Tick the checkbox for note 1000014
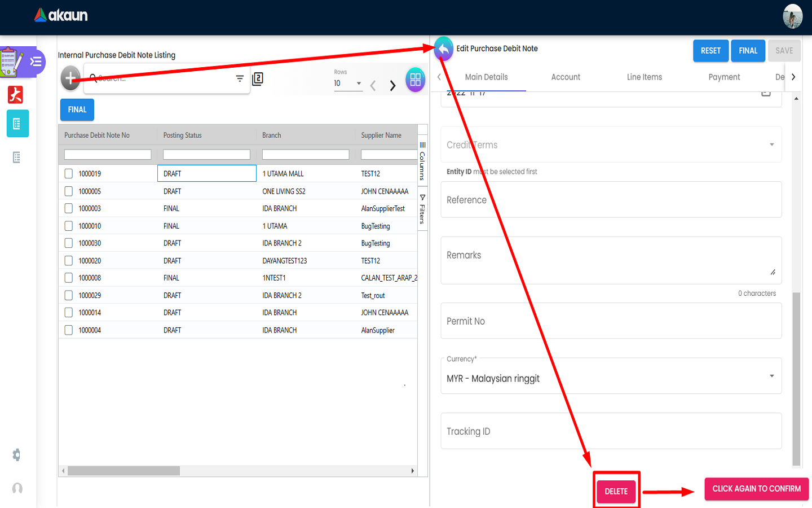 coord(69,312)
